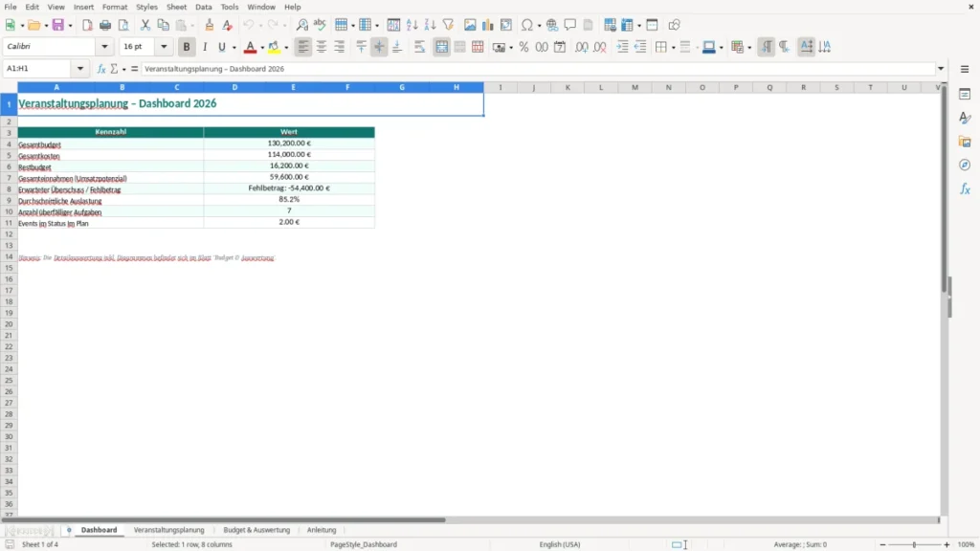Image resolution: width=980 pixels, height=551 pixels.
Task: Open the font name dropdown
Action: [x=104, y=46]
